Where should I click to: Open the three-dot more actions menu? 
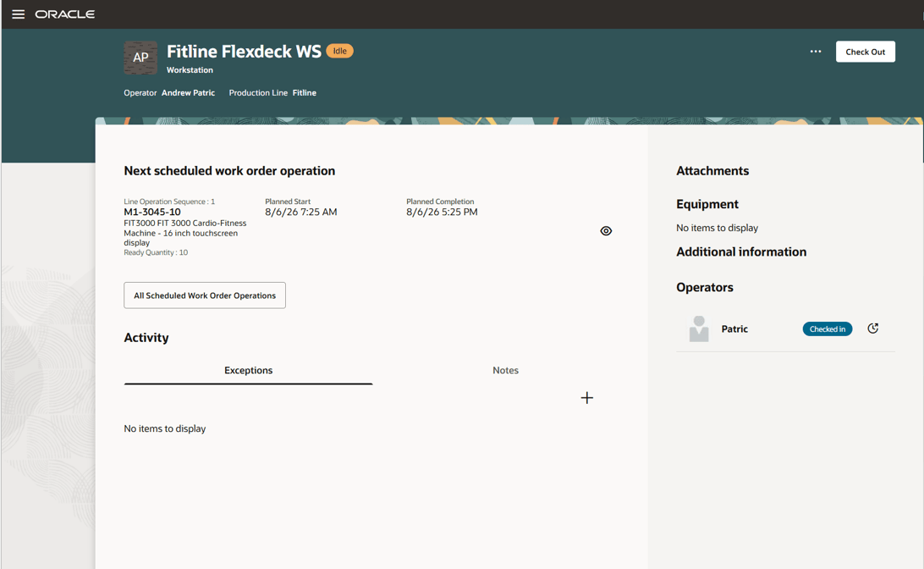pyautogui.click(x=816, y=52)
